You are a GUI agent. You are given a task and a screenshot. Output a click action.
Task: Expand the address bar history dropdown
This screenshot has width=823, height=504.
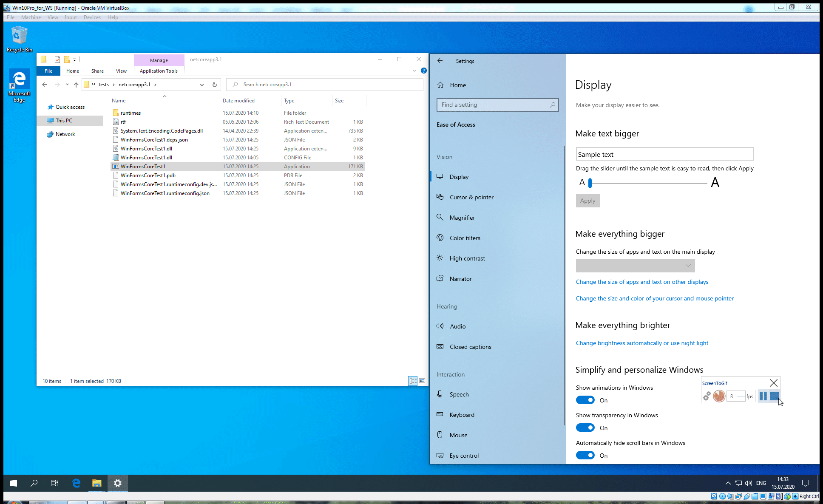click(201, 85)
